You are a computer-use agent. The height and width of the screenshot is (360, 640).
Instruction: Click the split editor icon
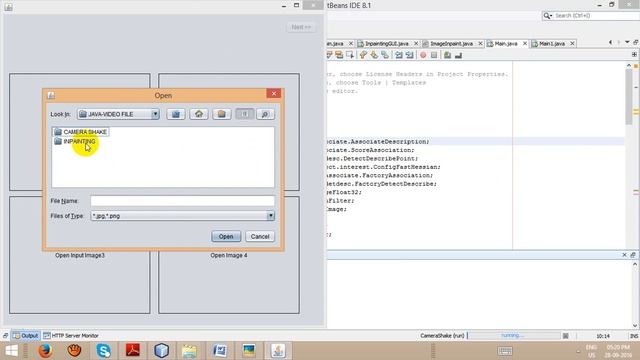coord(634,54)
